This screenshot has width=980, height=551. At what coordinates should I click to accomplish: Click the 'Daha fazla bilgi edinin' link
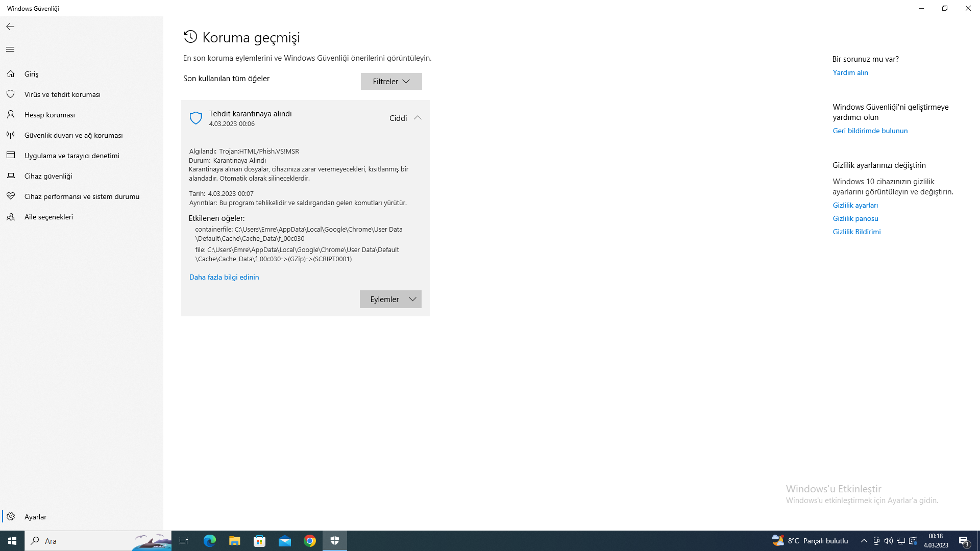[224, 277]
